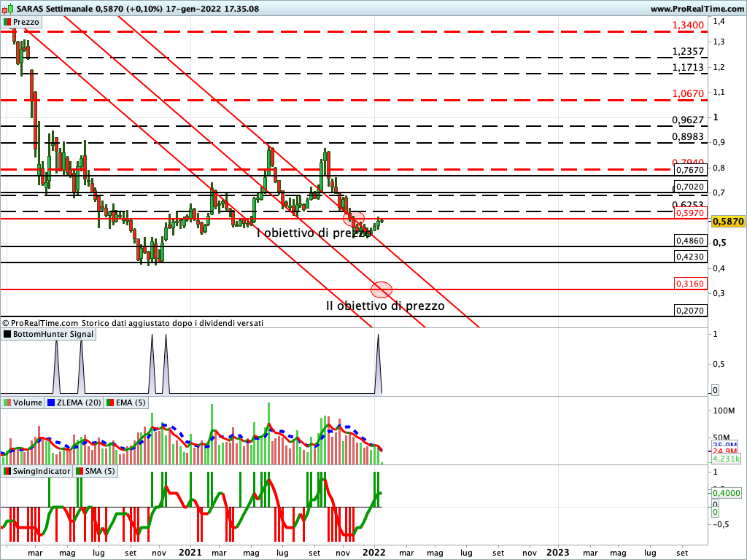Click the 'II obiettivo di prezzo' text annotation
The image size is (747, 560).
(384, 306)
